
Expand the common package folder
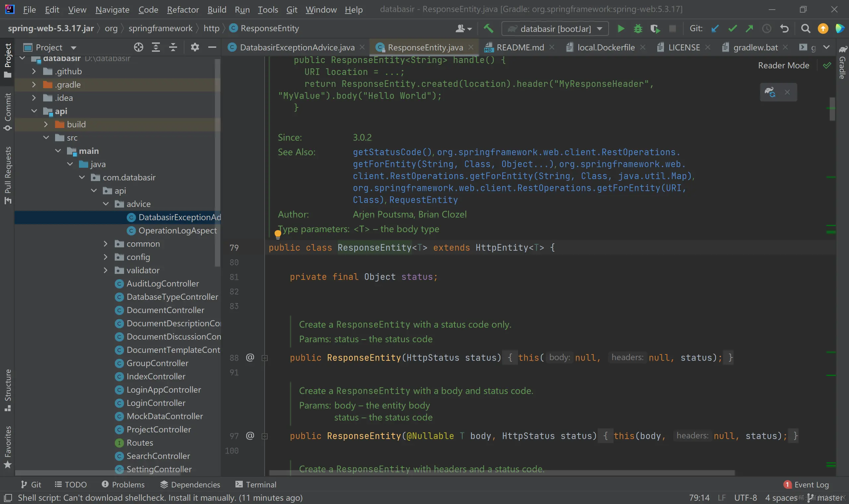coord(105,244)
